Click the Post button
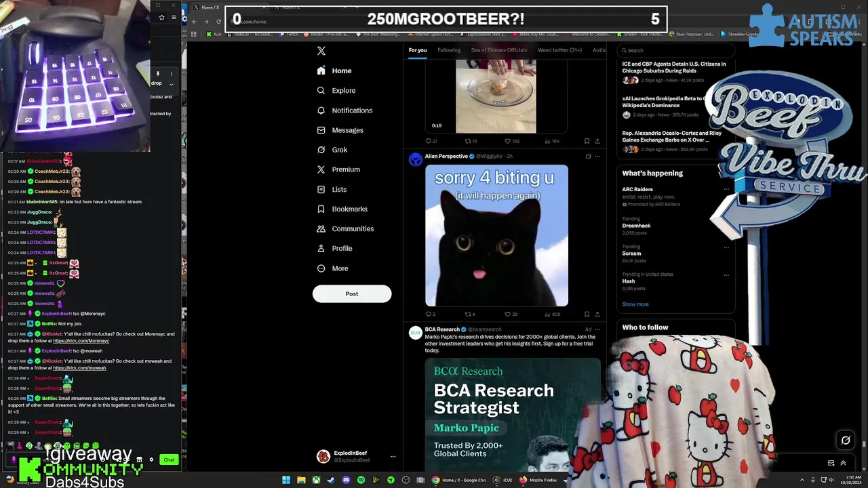 [352, 293]
